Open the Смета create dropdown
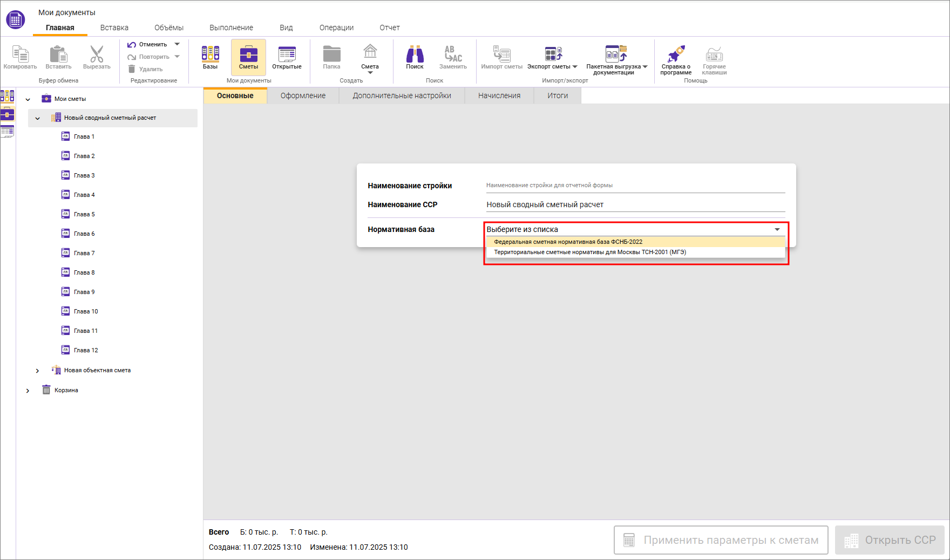Screen dimensions: 950x560 (370, 59)
